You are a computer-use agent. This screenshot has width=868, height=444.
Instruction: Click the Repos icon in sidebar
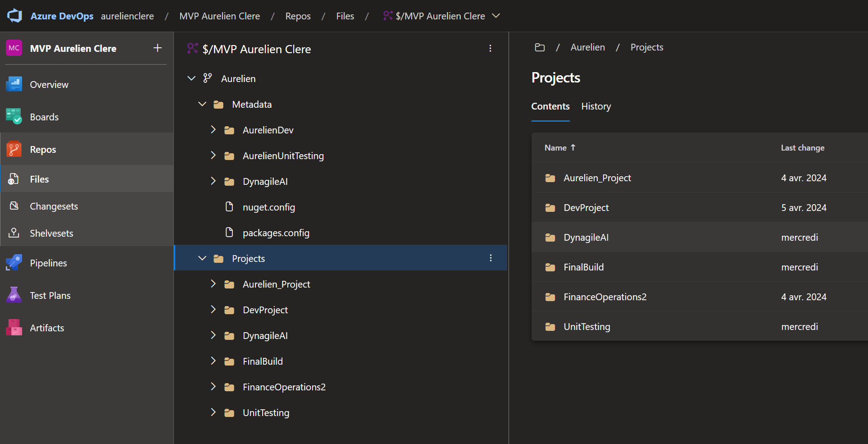pyautogui.click(x=14, y=149)
